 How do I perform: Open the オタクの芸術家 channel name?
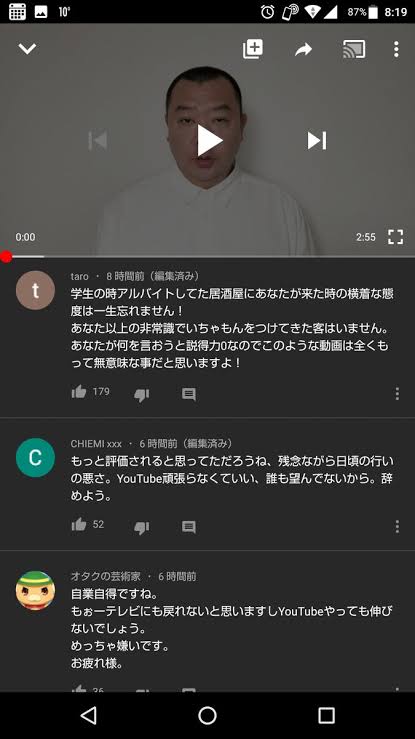[106, 576]
